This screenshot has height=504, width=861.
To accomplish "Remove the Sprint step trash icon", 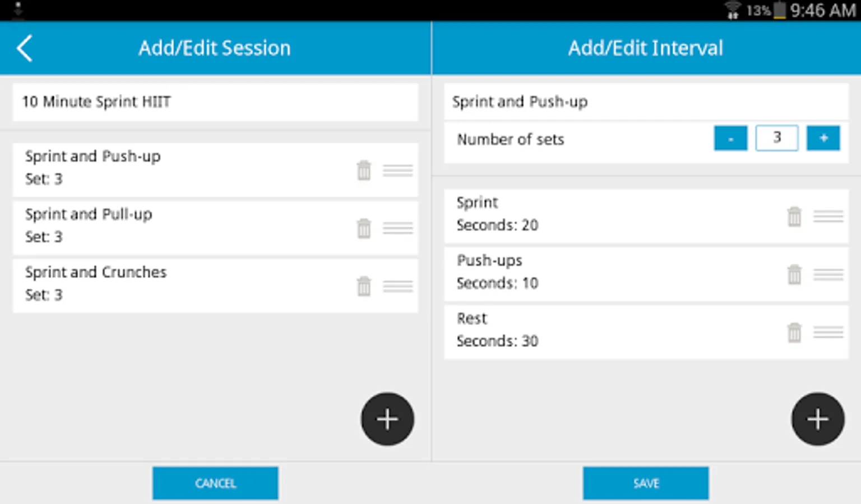I will point(794,217).
